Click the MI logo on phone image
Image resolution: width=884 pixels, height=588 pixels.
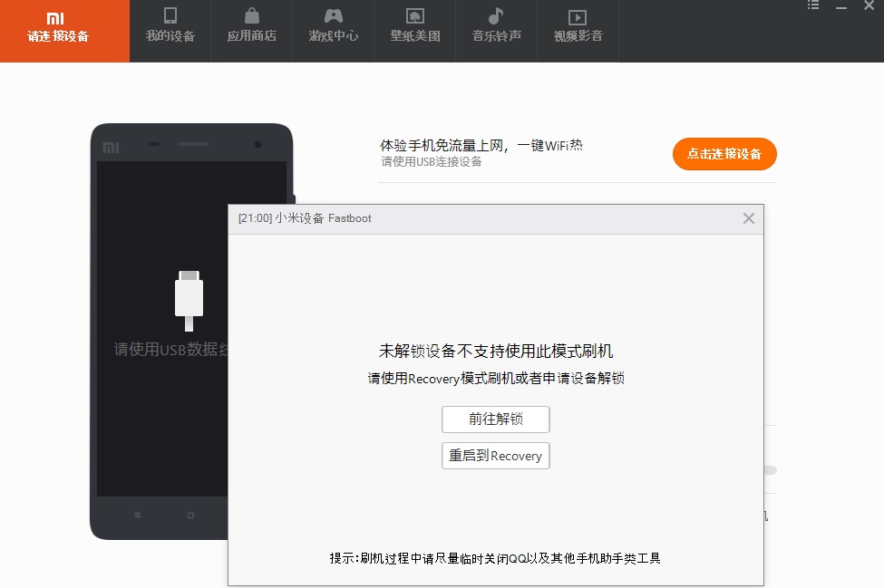[111, 147]
